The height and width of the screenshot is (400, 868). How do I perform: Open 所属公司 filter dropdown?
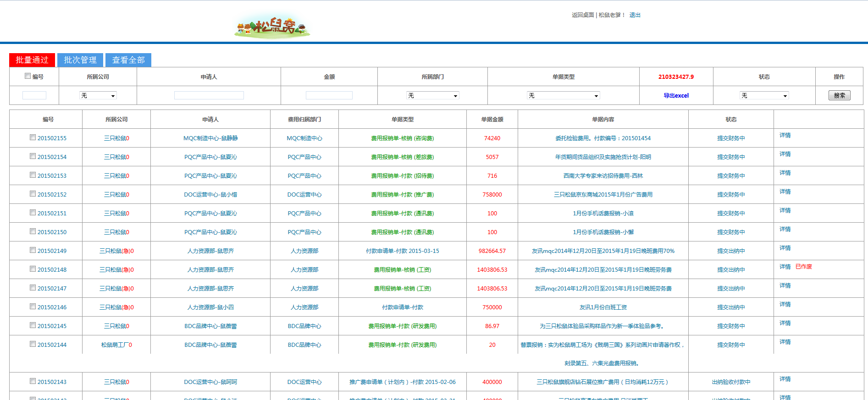click(x=98, y=95)
